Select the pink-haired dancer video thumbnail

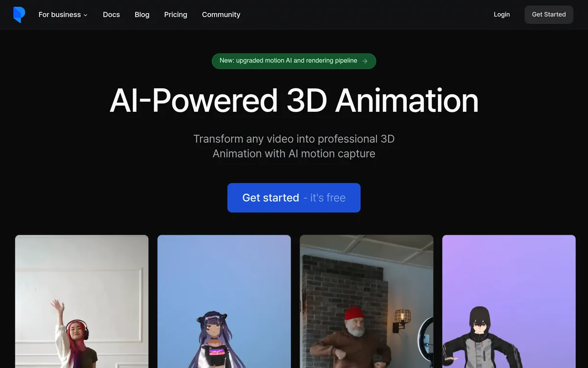click(x=81, y=301)
